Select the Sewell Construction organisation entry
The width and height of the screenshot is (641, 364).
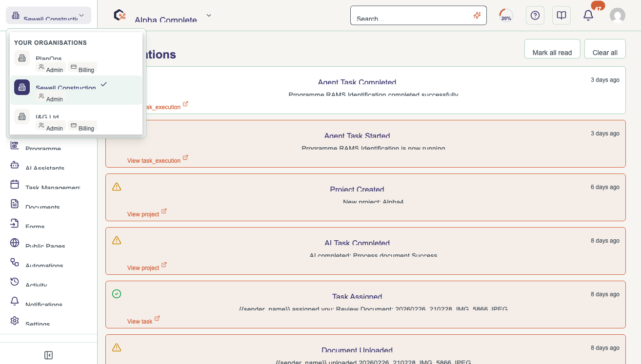(76, 90)
